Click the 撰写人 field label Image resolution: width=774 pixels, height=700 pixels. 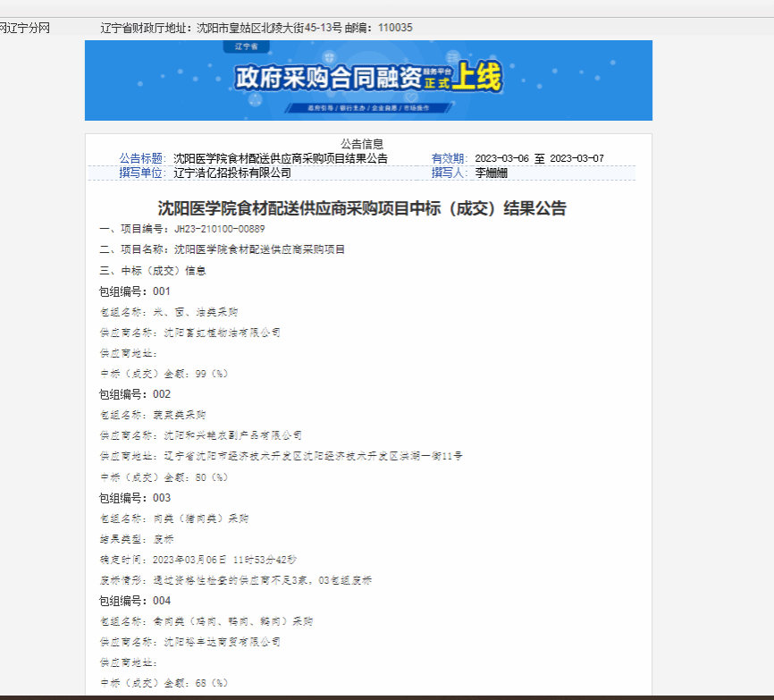click(450, 173)
